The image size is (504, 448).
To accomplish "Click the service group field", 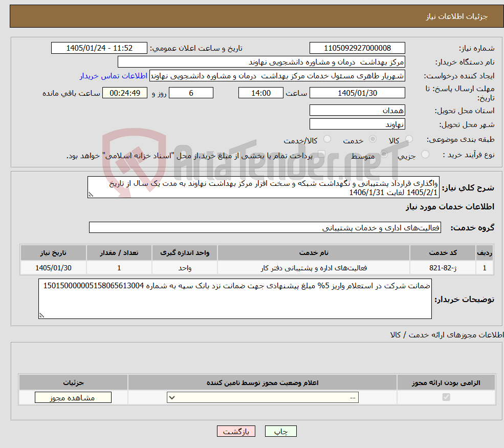I will (265, 227).
